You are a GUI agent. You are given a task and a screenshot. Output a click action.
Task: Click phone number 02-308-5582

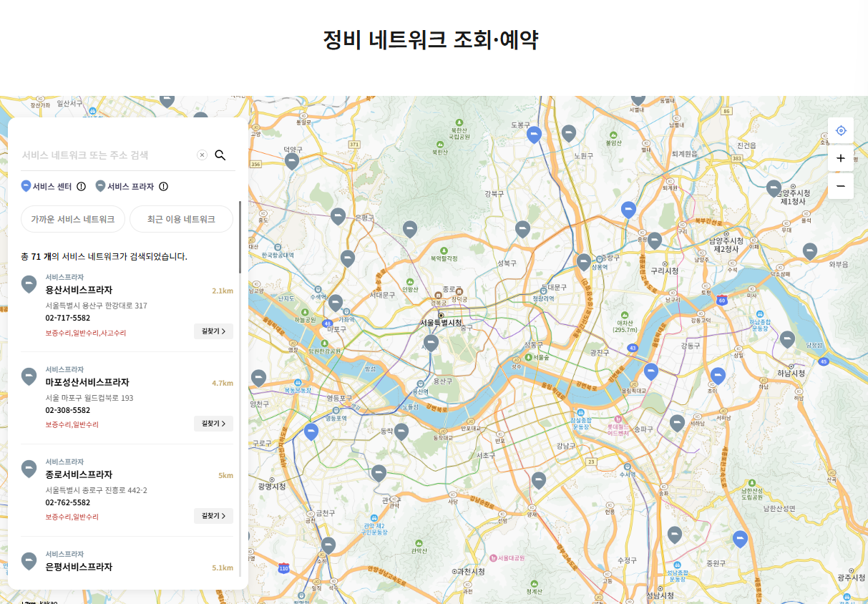click(68, 410)
